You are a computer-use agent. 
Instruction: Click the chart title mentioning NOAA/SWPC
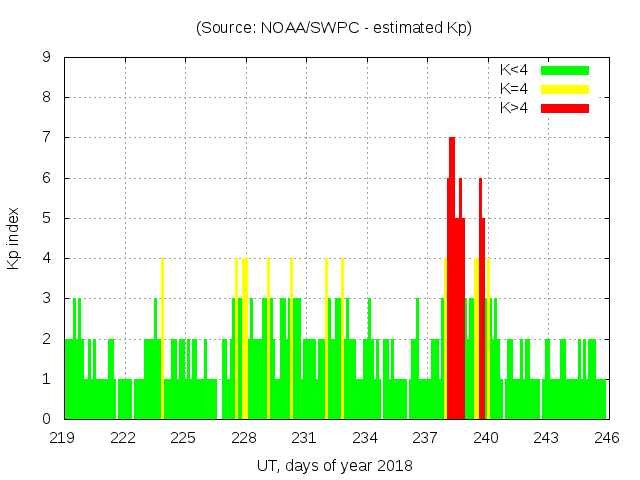coord(334,28)
